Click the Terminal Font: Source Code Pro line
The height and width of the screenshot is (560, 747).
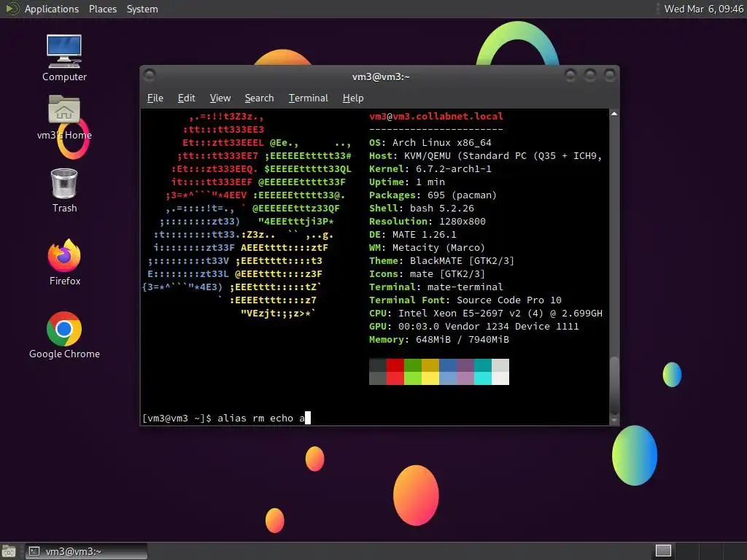465,300
